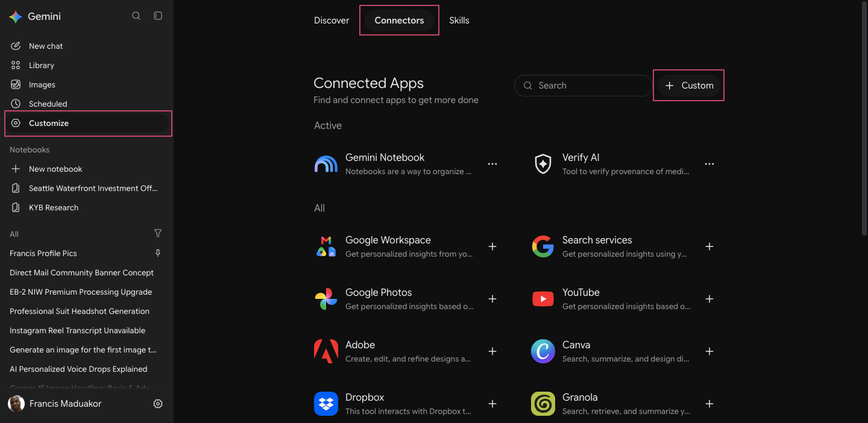Click the Gemini Notebook title text
The height and width of the screenshot is (423, 868).
[385, 157]
